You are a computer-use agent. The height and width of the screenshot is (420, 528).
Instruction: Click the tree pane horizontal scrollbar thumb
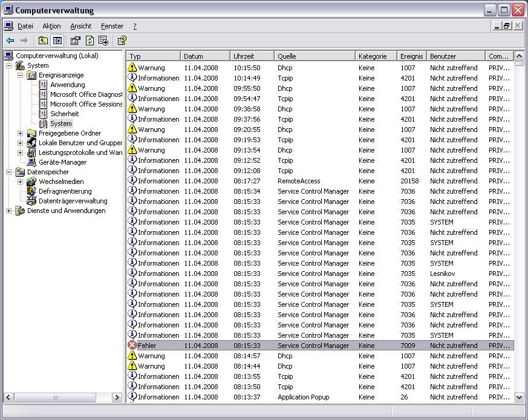(55, 398)
